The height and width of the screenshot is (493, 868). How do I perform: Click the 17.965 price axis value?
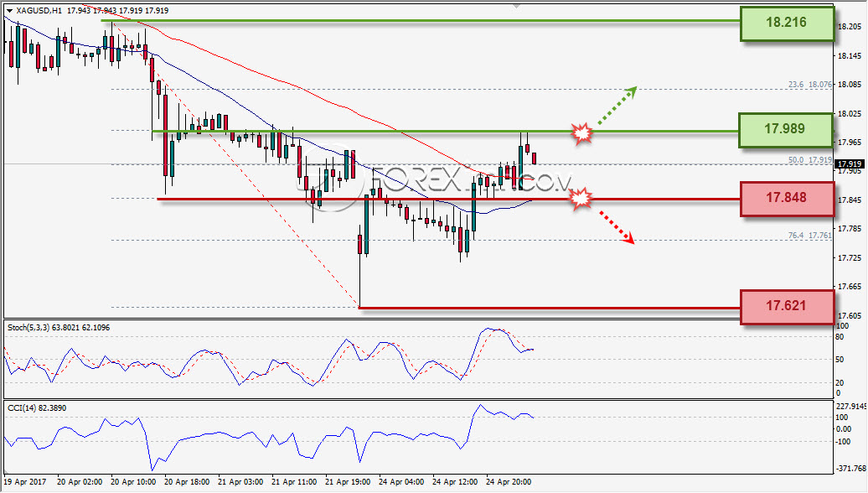[850, 143]
